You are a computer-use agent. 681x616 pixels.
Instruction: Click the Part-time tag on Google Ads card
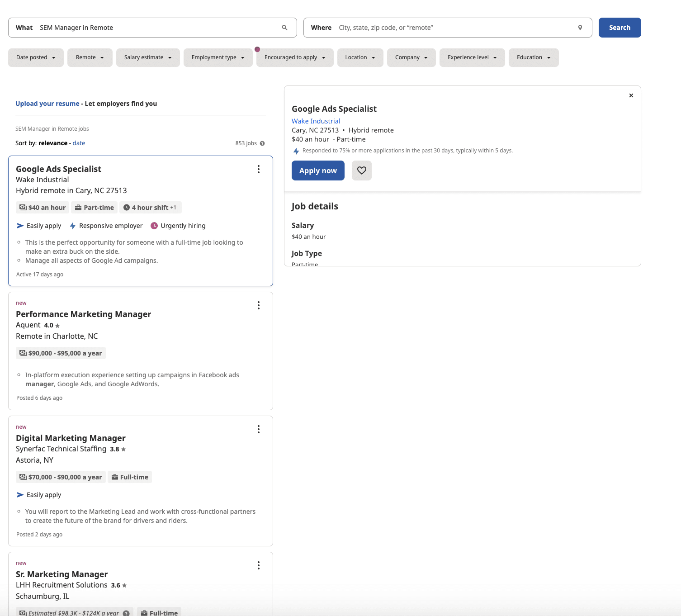pos(95,208)
